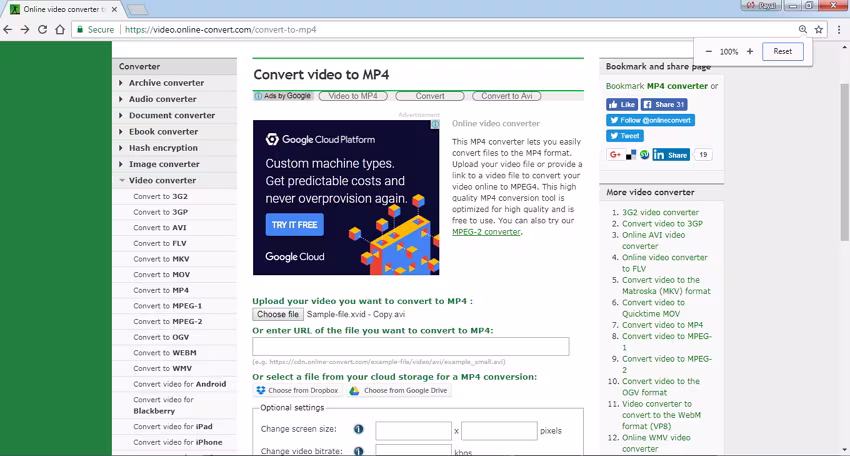Open Convert video to 3GP link
850x456 pixels.
coord(662,224)
